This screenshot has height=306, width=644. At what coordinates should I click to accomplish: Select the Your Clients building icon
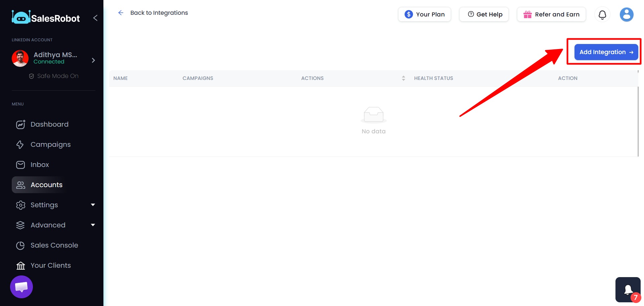point(20,265)
